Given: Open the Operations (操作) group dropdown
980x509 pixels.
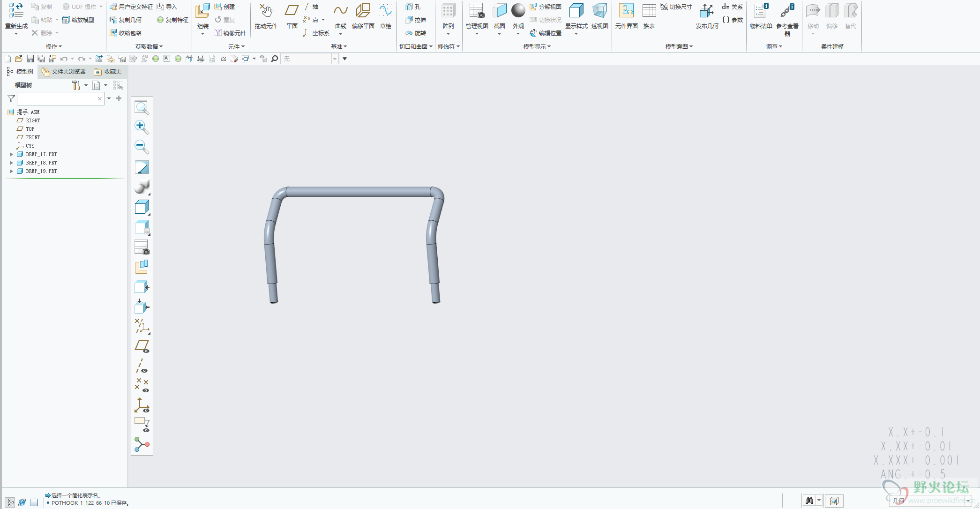Looking at the screenshot, I should click(54, 46).
